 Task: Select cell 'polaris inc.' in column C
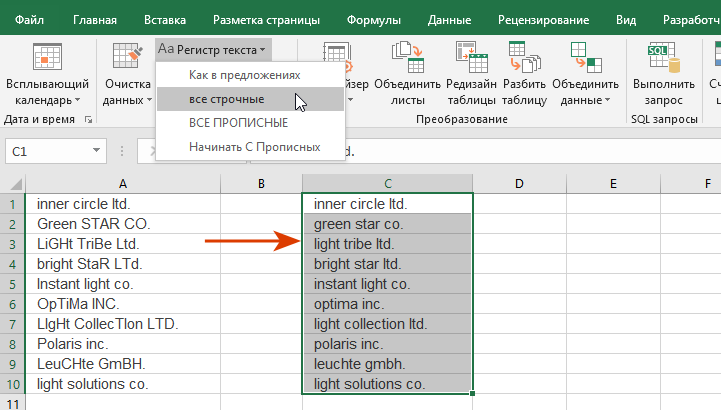tap(387, 344)
